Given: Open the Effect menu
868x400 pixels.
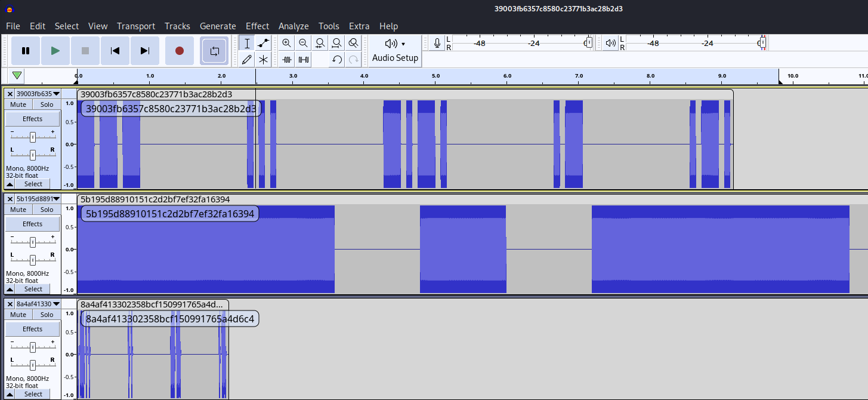Looking at the screenshot, I should [x=257, y=26].
